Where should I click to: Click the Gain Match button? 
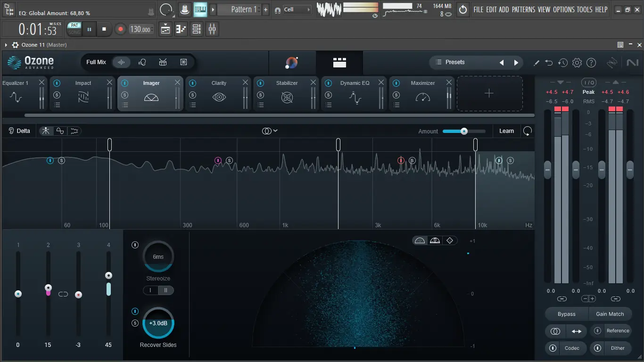(x=610, y=314)
